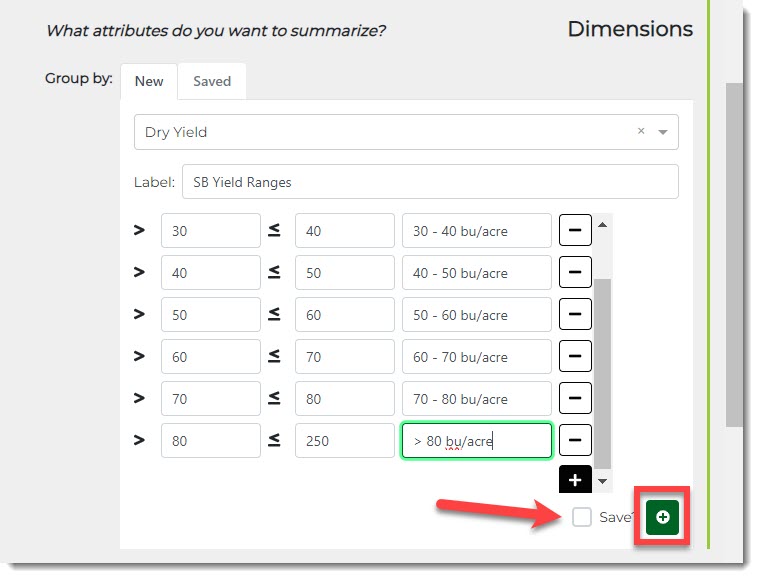Select the New tab
This screenshot has height=578, width=758.
point(149,82)
